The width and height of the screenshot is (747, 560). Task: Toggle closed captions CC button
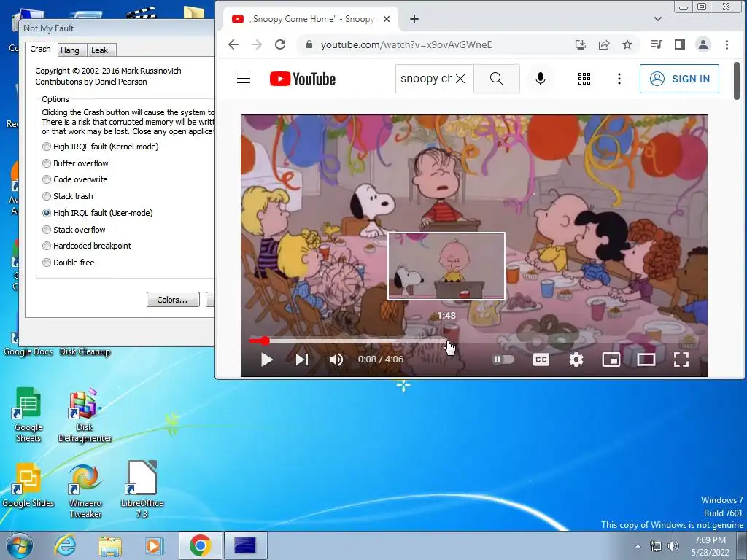(541, 359)
